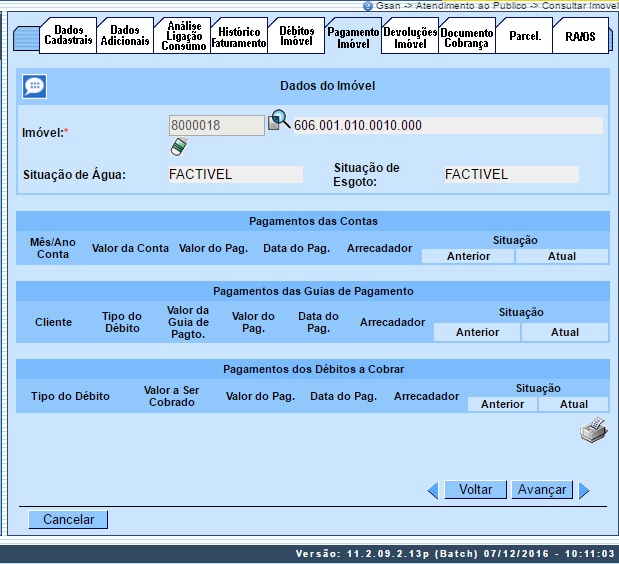The height and width of the screenshot is (564, 619).
Task: Click the printer icon to print payments
Action: click(x=593, y=431)
